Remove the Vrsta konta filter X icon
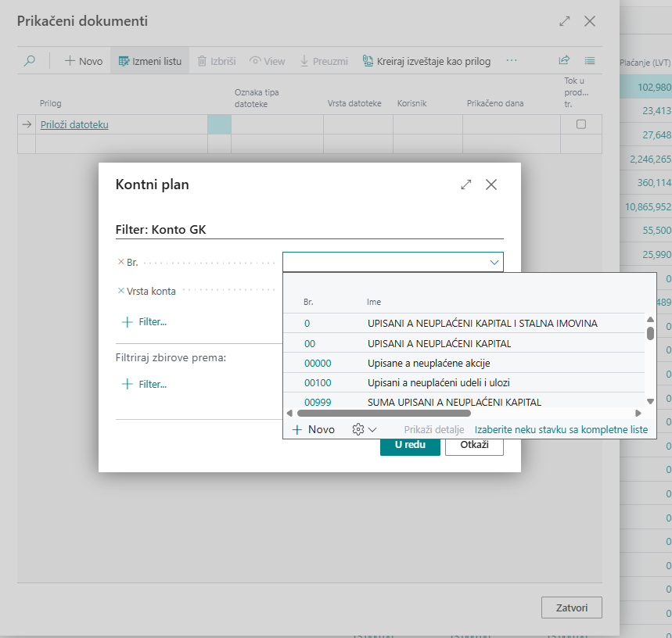The image size is (672, 638). [120, 291]
